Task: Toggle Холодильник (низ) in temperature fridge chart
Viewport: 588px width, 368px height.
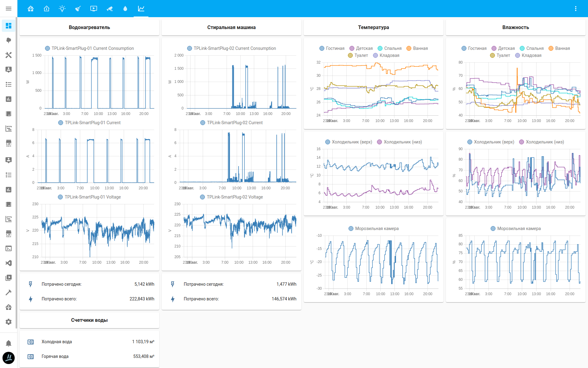Action: tap(399, 142)
